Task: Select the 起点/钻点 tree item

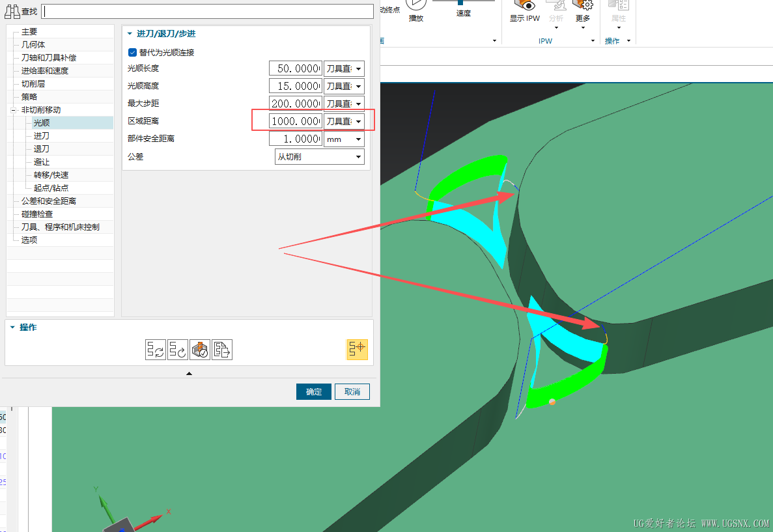Action: pyautogui.click(x=51, y=188)
